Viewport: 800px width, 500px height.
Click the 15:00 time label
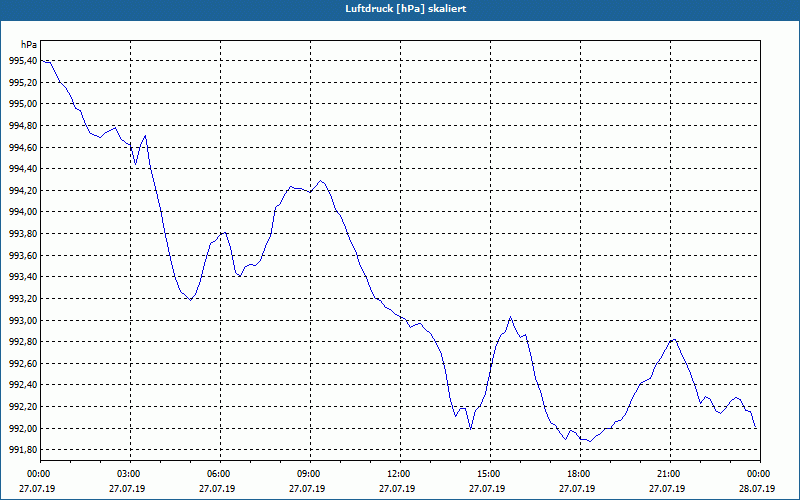click(487, 474)
